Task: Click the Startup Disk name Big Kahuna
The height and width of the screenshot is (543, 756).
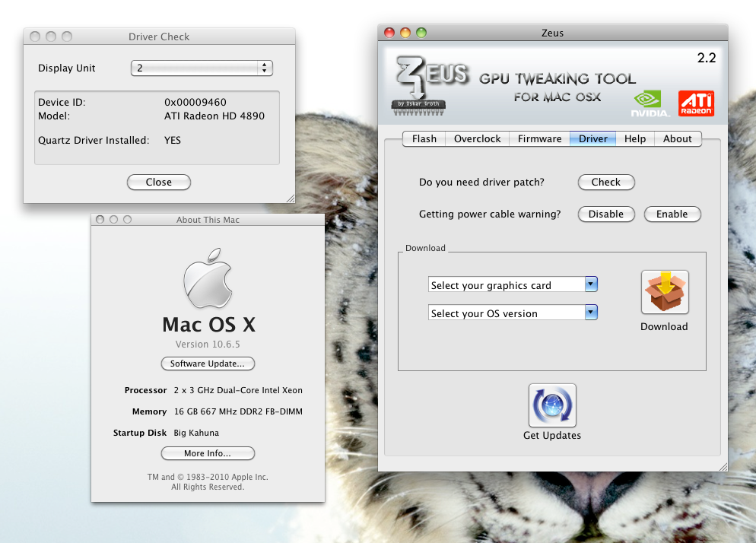Action: 196,433
